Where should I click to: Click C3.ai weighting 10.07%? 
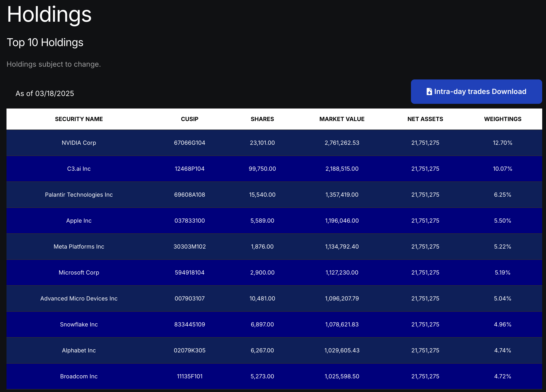tap(502, 169)
